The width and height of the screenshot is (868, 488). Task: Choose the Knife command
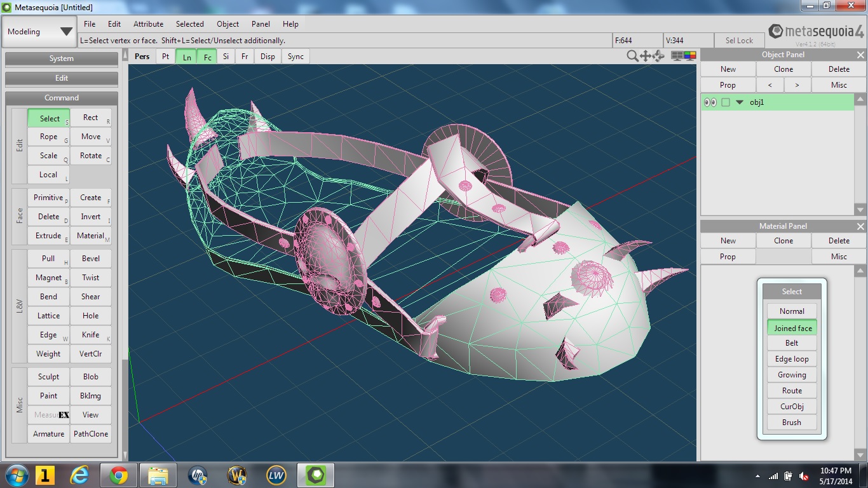(x=91, y=335)
